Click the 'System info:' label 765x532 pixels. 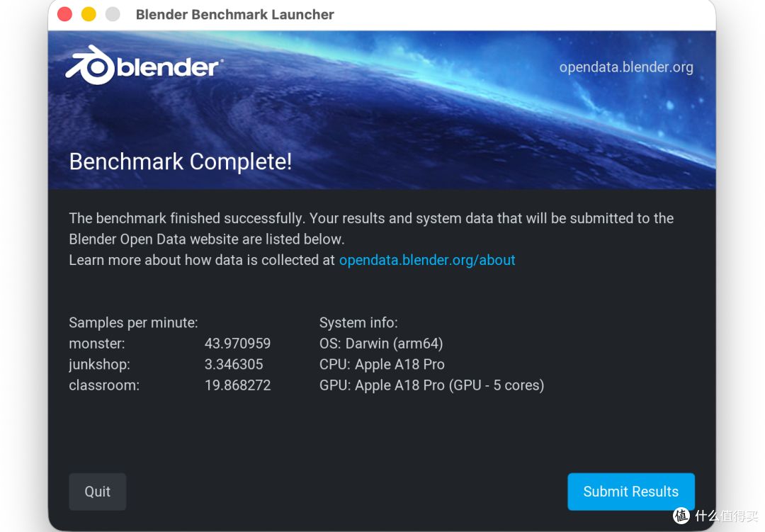[358, 322]
